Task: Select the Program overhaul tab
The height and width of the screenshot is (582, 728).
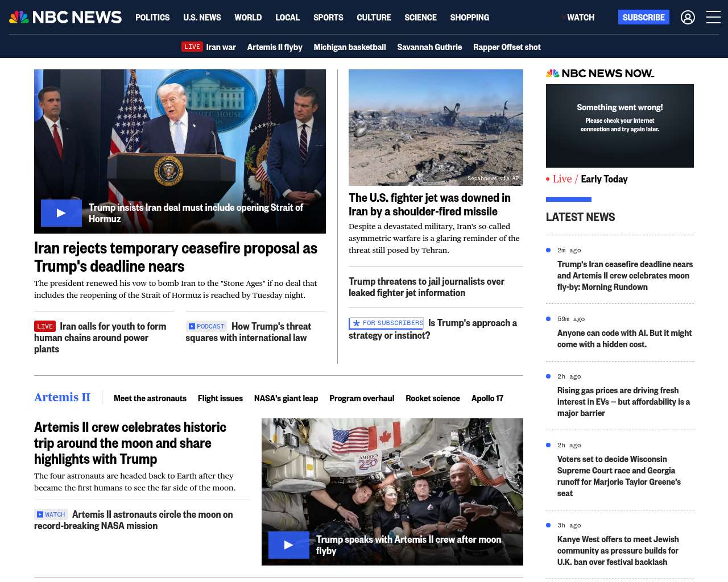Action: pos(362,398)
